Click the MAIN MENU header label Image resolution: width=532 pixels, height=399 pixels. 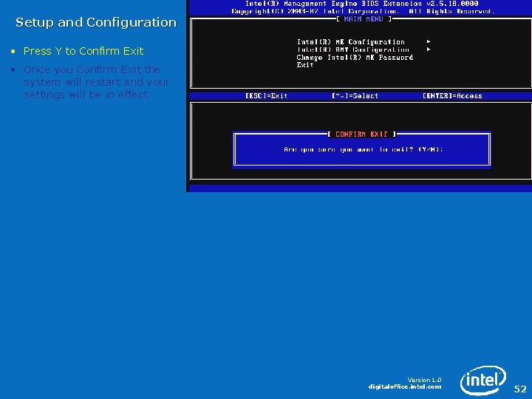[x=364, y=19]
